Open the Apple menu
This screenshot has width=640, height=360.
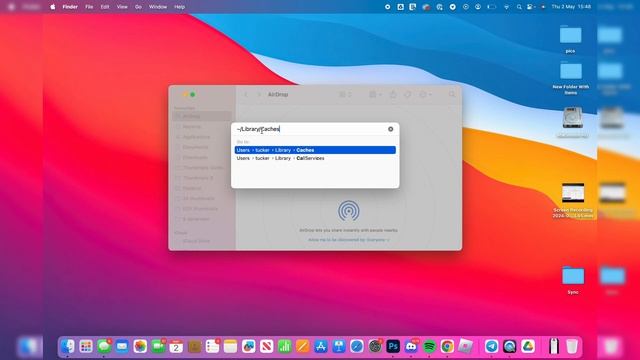pyautogui.click(x=53, y=7)
